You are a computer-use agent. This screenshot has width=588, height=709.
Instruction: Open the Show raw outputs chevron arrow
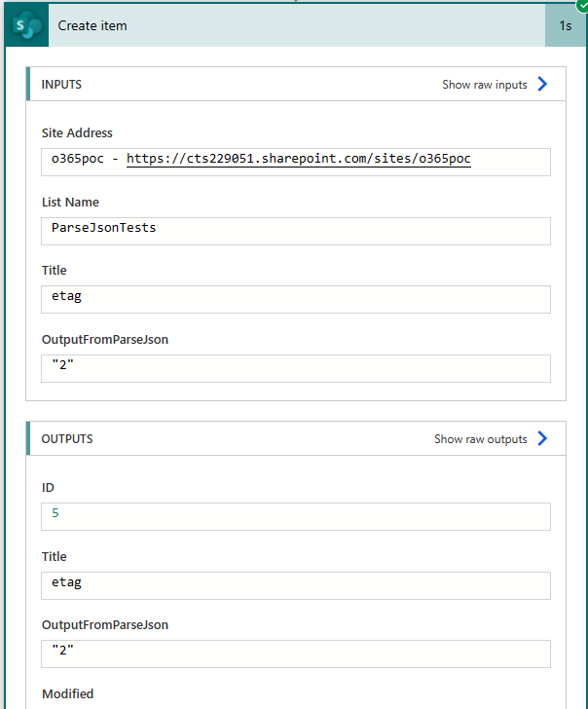pos(542,438)
